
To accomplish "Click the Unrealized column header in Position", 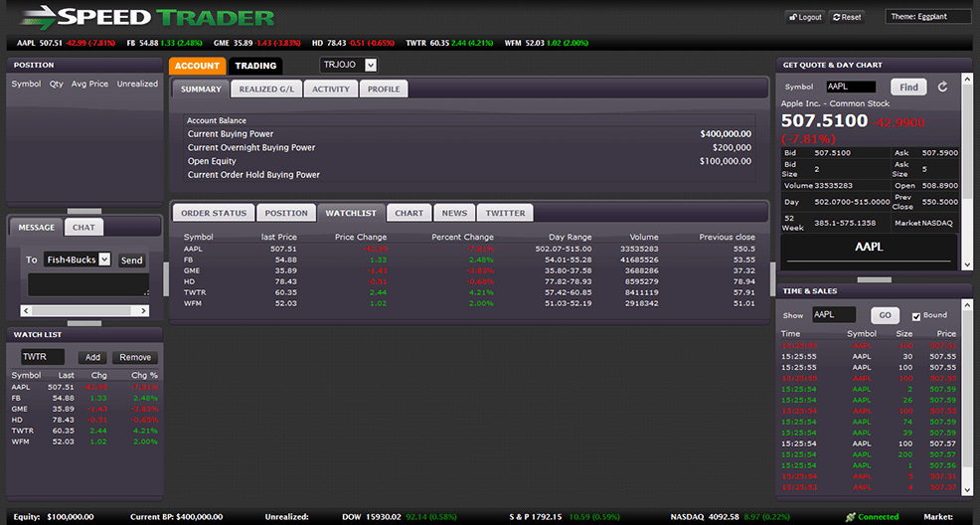I will tap(137, 84).
